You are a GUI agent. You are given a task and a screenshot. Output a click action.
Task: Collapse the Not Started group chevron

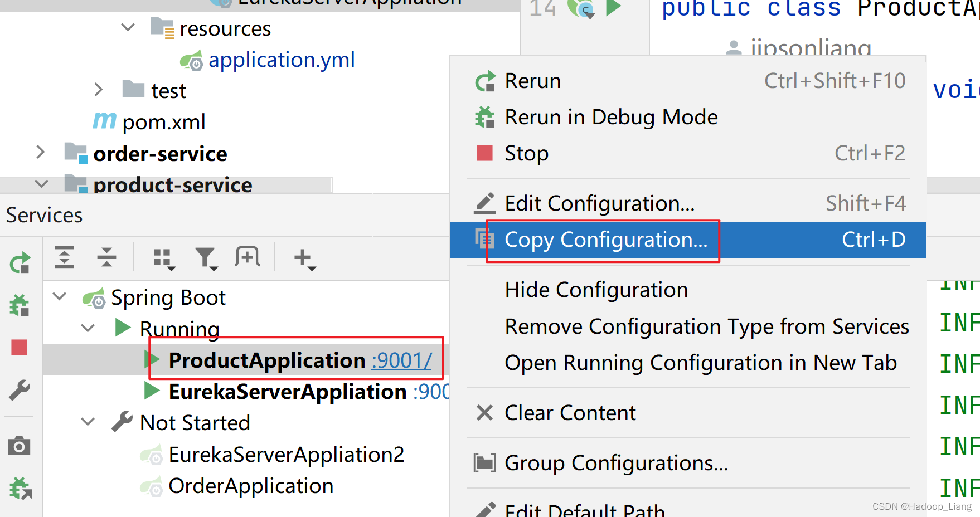87,422
